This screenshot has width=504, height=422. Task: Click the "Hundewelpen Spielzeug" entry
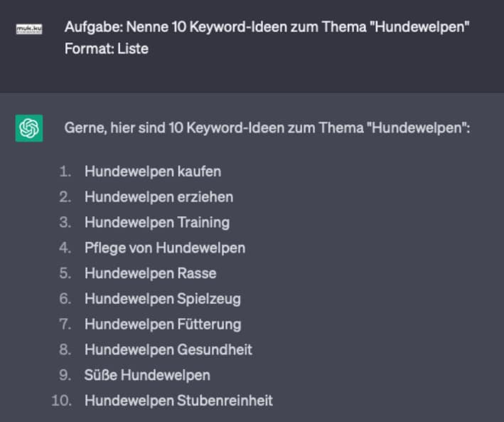tap(163, 299)
